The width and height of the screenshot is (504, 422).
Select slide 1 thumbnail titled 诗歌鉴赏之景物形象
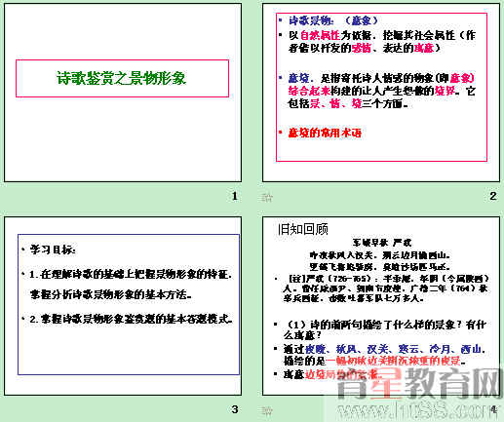123,93
